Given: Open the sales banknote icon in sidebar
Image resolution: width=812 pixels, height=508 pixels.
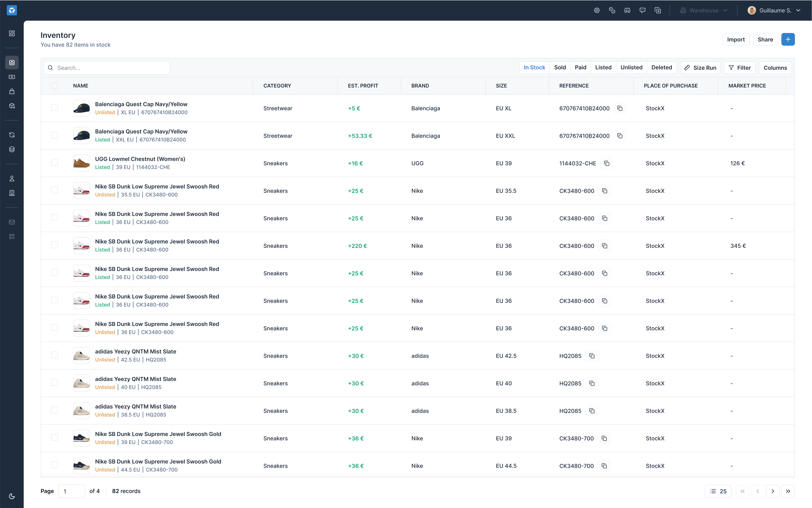Looking at the screenshot, I should pos(12,77).
